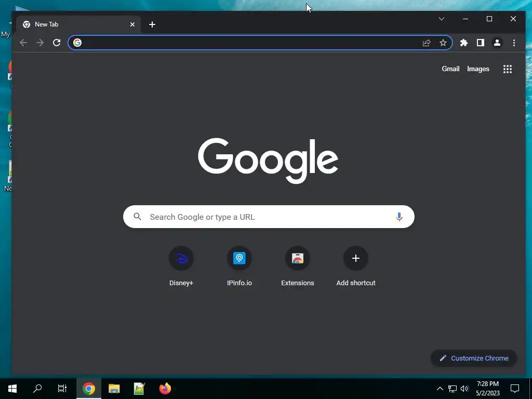Go forward using the forward arrow
Screen dimensions: 532x399
coord(40,43)
